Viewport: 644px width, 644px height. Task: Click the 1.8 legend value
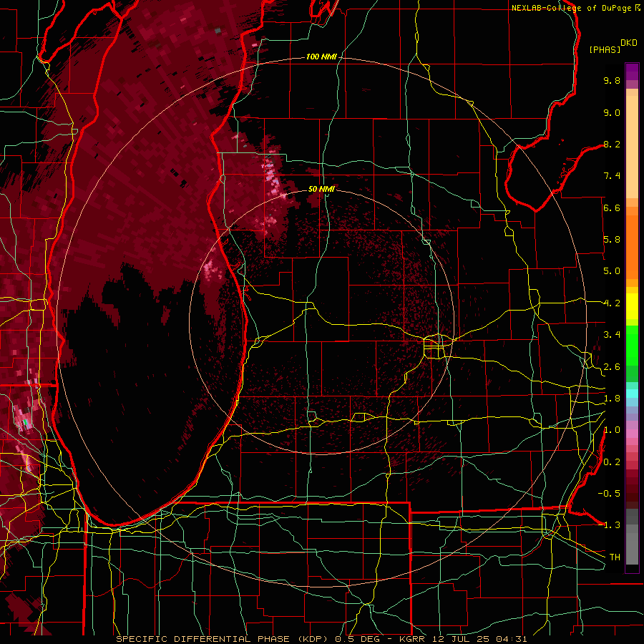point(612,399)
